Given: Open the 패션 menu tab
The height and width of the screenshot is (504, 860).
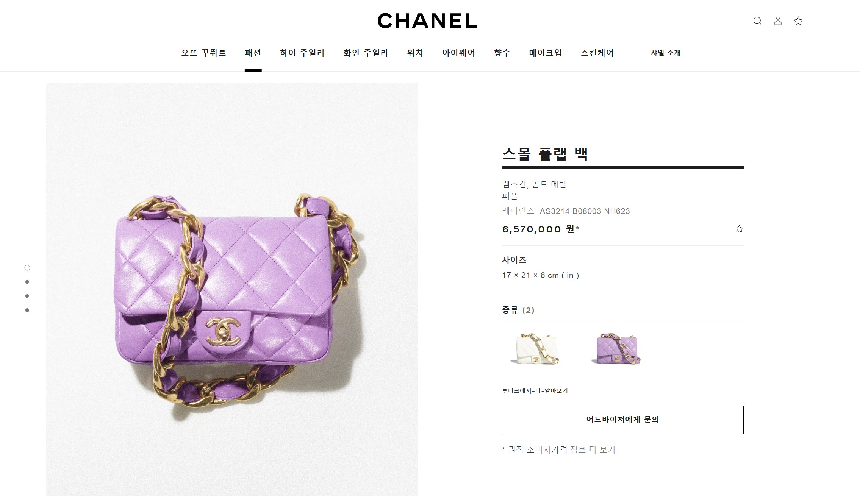Looking at the screenshot, I should tap(253, 53).
